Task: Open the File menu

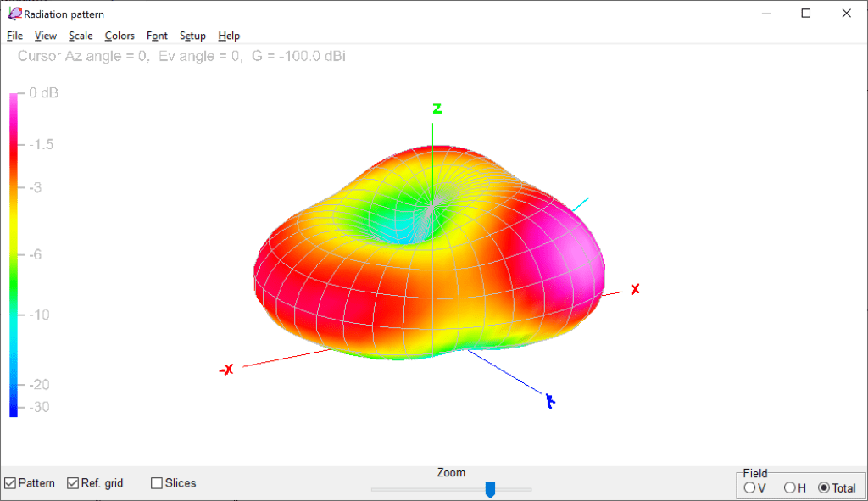Action: [x=14, y=36]
